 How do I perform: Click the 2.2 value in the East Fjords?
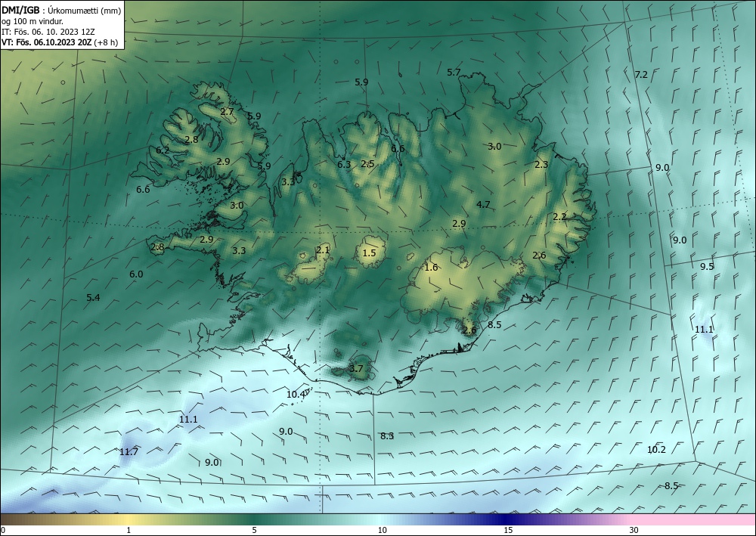(x=559, y=217)
